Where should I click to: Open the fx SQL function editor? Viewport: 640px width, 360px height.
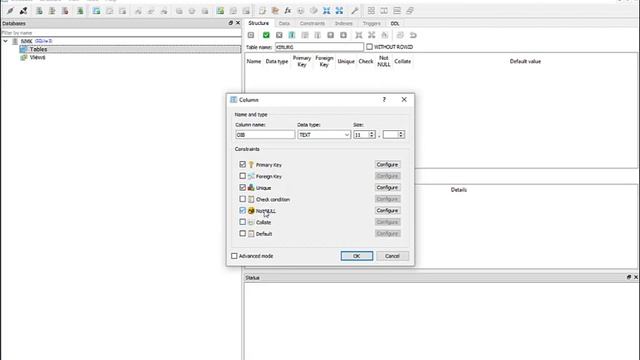pos(288,11)
